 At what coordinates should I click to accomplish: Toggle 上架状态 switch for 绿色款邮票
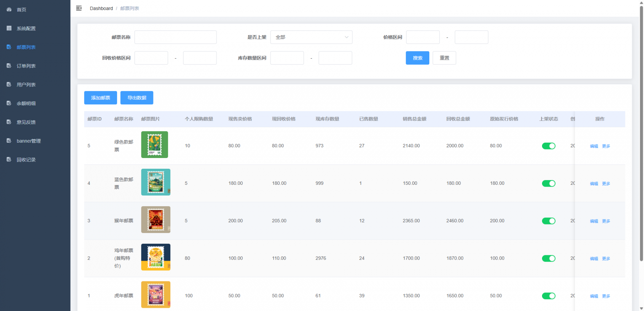[548, 146]
